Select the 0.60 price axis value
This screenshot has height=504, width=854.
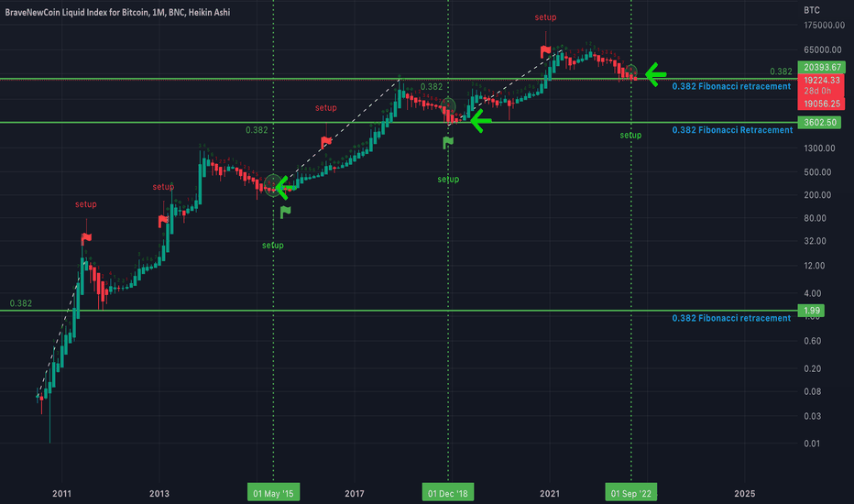tap(812, 341)
